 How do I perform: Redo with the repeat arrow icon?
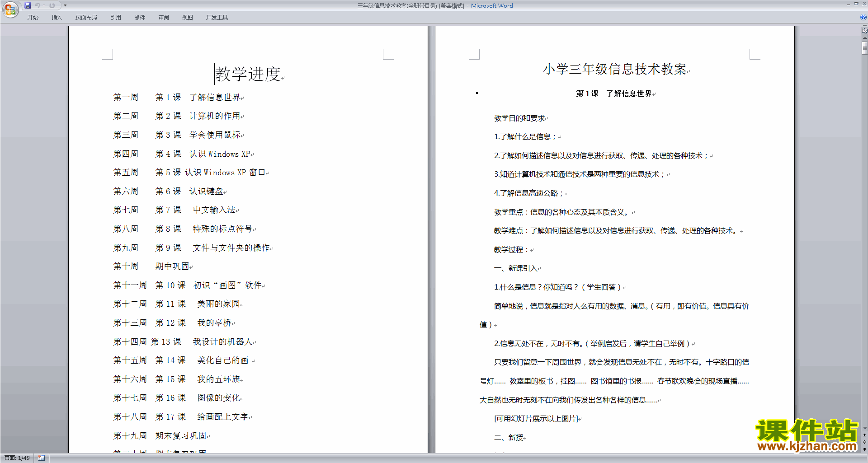coord(52,5)
